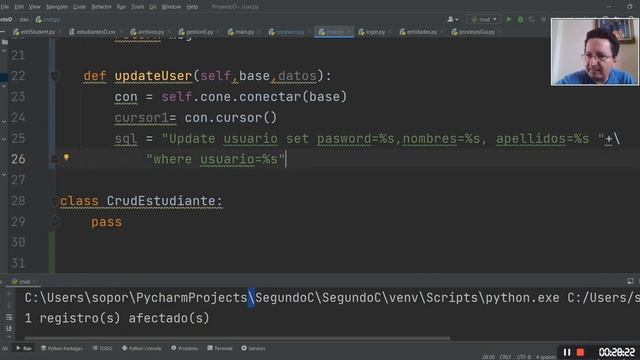The image size is (640, 360).
Task: Open the Services tool window
Action: (x=253, y=348)
